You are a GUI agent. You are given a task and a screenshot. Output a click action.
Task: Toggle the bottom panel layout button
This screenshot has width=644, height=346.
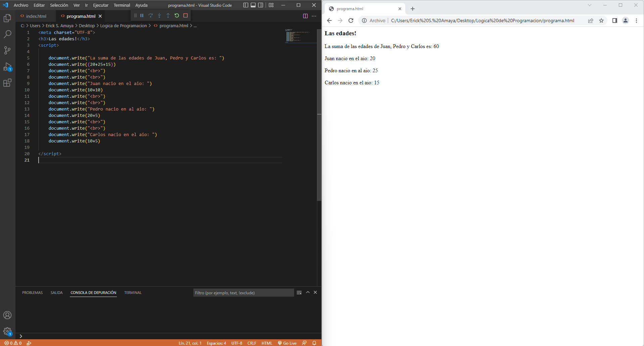[x=253, y=5]
